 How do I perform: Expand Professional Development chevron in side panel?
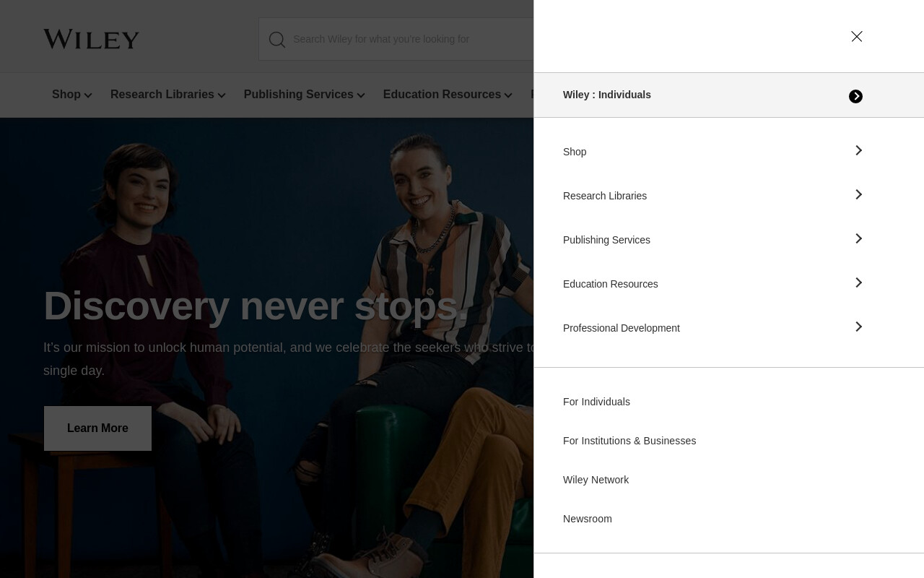858,327
